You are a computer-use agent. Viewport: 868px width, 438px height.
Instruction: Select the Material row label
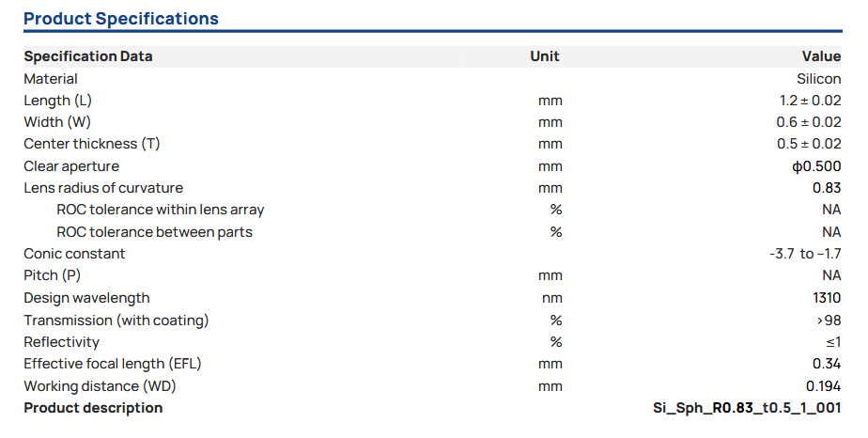pos(51,79)
